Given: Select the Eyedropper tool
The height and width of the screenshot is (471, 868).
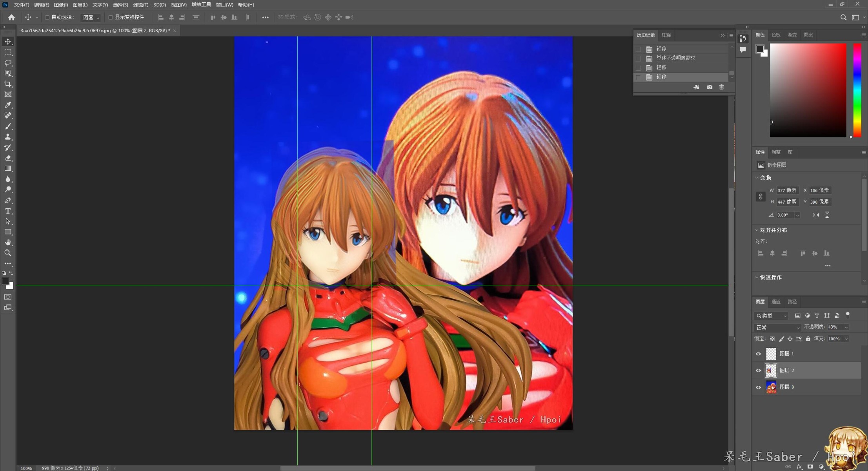Looking at the screenshot, I should pos(8,105).
